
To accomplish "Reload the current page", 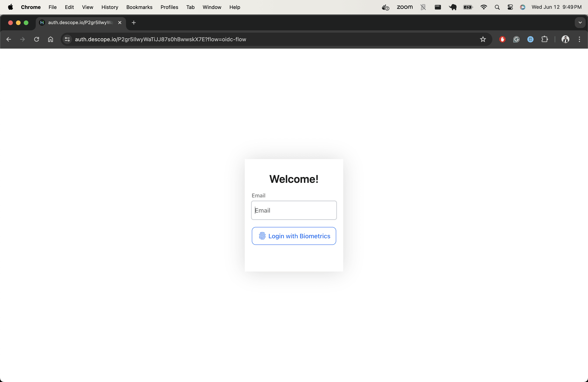I will [36, 39].
